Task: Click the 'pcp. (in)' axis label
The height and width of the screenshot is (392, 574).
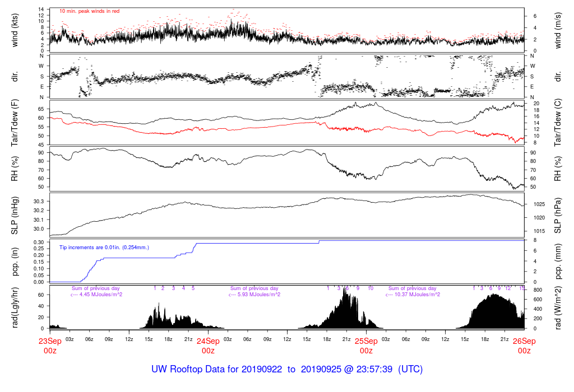Action: click(15, 262)
